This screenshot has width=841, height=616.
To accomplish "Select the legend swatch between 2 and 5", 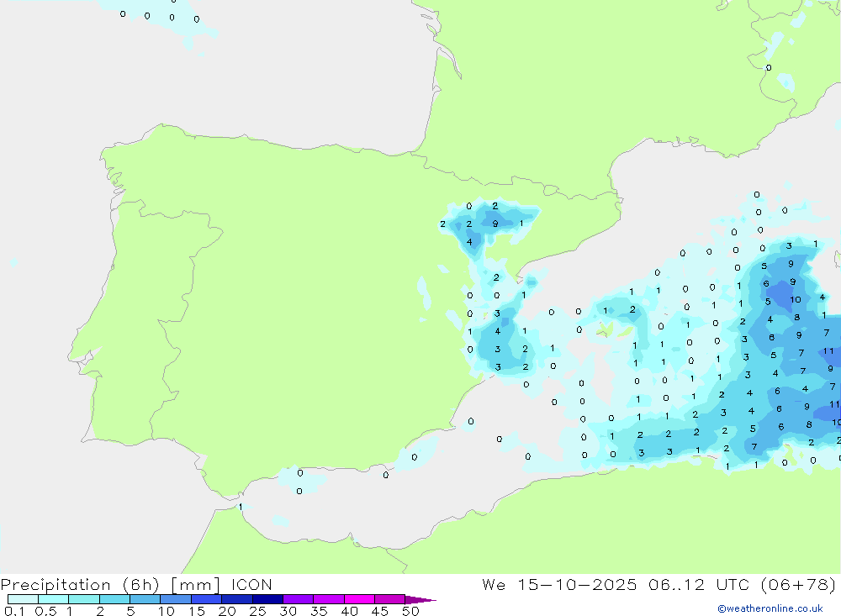I will [x=114, y=599].
